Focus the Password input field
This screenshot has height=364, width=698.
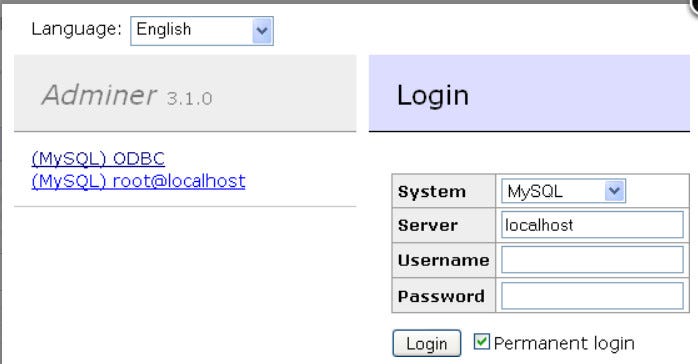[592, 295]
